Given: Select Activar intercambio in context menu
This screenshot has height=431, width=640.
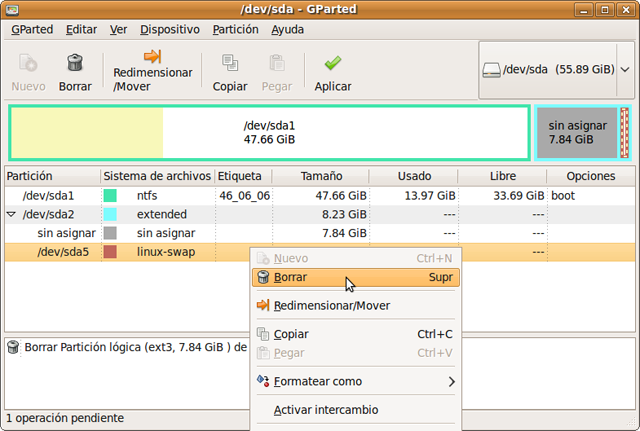Looking at the screenshot, I should (325, 409).
